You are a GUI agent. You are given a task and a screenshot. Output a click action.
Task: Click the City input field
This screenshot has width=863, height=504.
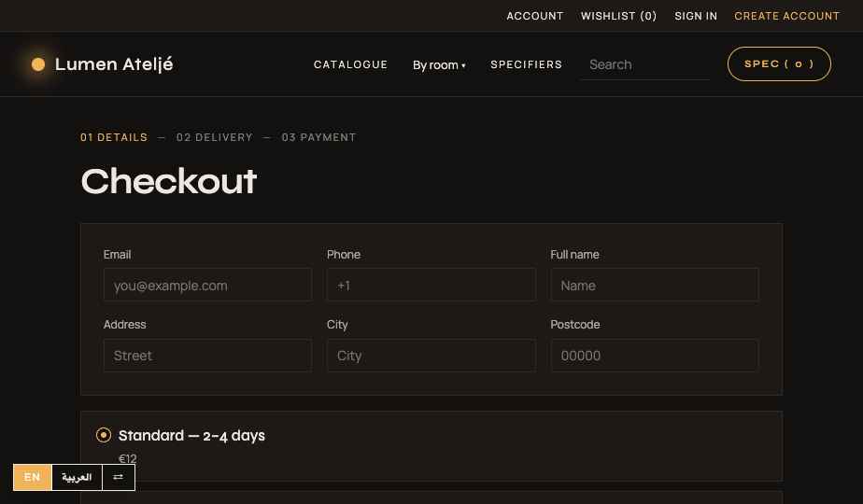(x=431, y=356)
